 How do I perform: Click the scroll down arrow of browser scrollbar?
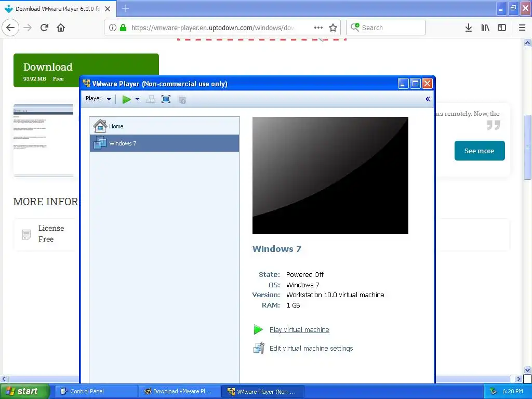[x=527, y=370]
